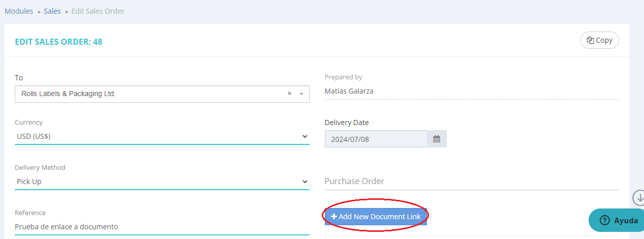Click the Edit Sales Order breadcrumb text
Image resolution: width=644 pixels, height=239 pixels.
coord(98,11)
